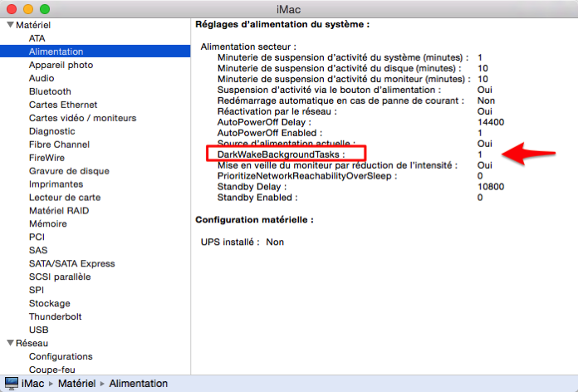Screen dimensions: 578x392
Task: Click the green zoom window button
Action: coord(44,9)
